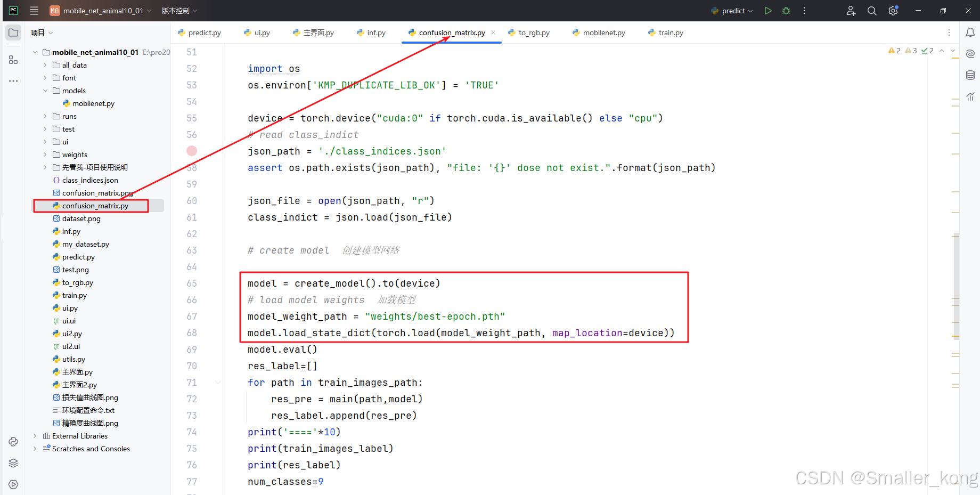Start debugging with the bug icon
980x495 pixels.
pos(786,11)
